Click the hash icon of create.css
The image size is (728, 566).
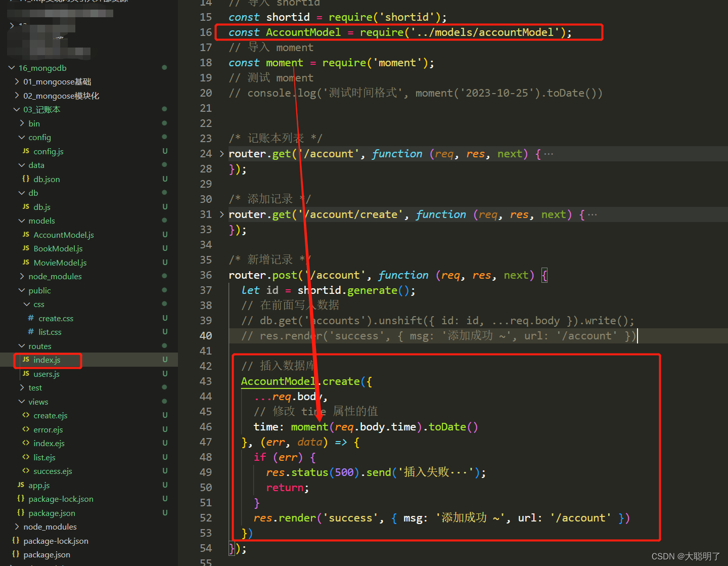[31, 318]
